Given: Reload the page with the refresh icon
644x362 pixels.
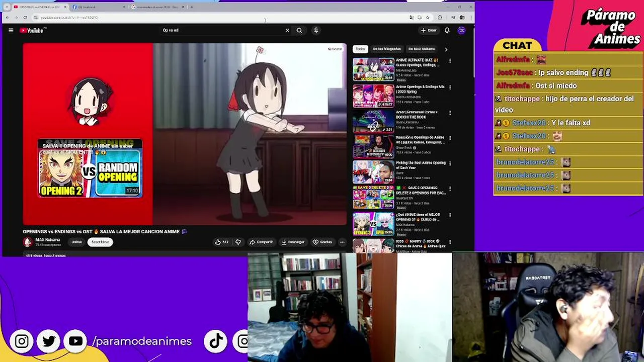Looking at the screenshot, I should pyautogui.click(x=25, y=18).
